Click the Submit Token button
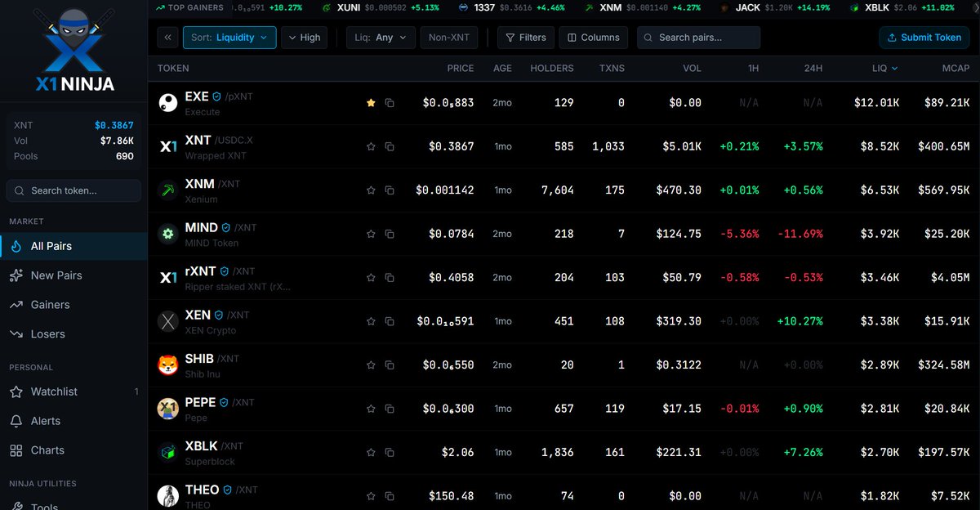The height and width of the screenshot is (510, 980). (x=924, y=38)
